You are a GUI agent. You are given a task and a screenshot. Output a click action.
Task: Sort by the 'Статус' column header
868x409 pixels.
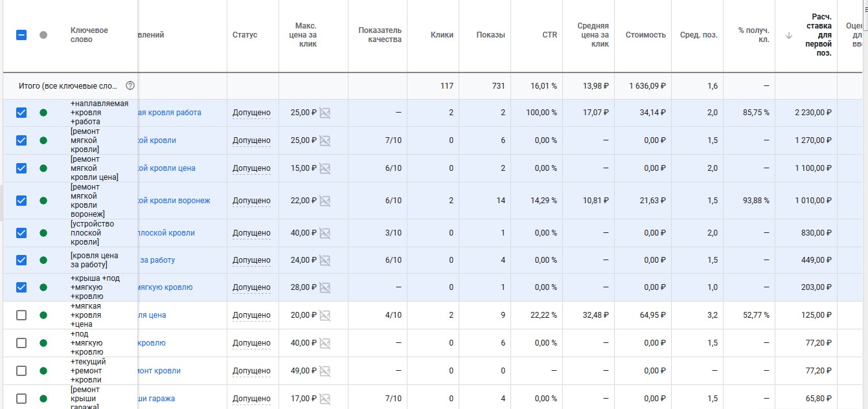(x=245, y=35)
